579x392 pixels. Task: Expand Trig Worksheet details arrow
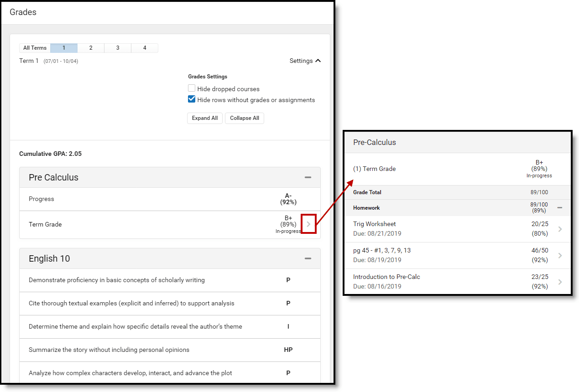click(x=560, y=229)
